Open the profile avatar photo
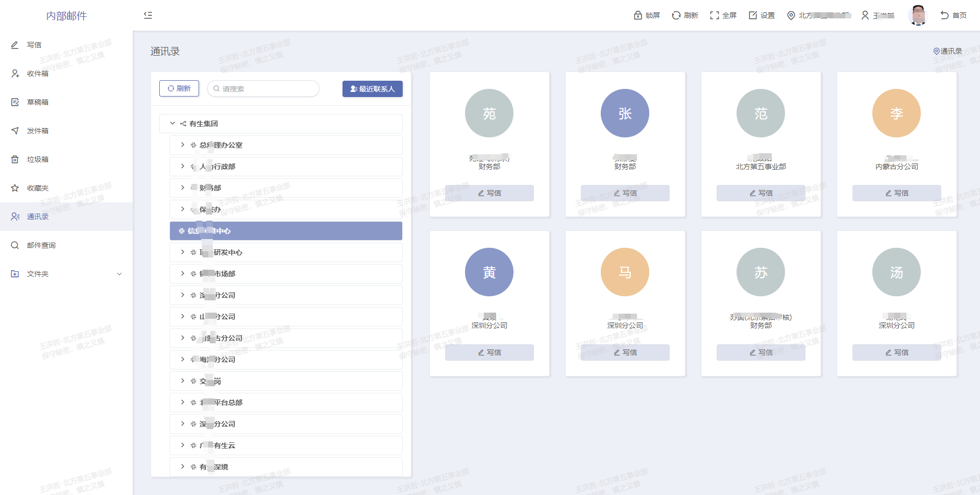 (x=918, y=15)
